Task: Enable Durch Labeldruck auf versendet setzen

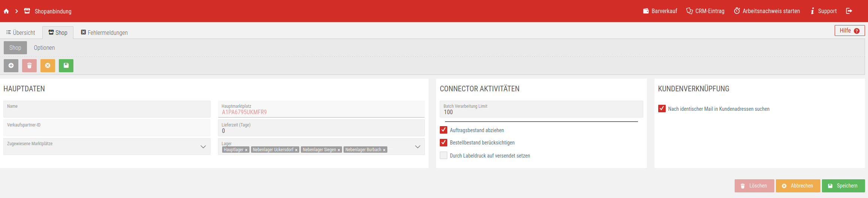Action: click(444, 155)
